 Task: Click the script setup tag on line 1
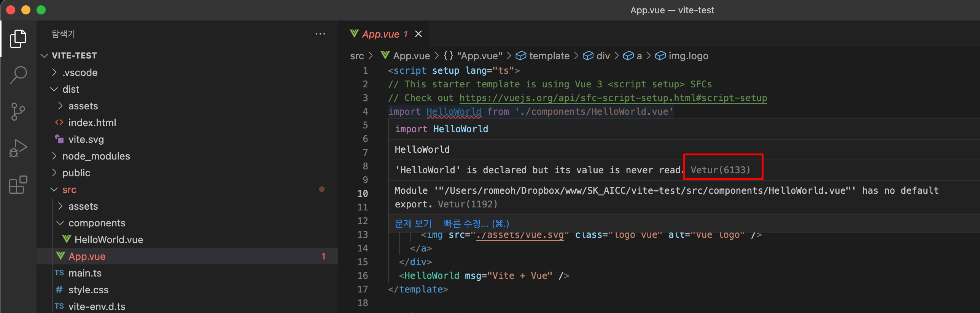(x=454, y=71)
